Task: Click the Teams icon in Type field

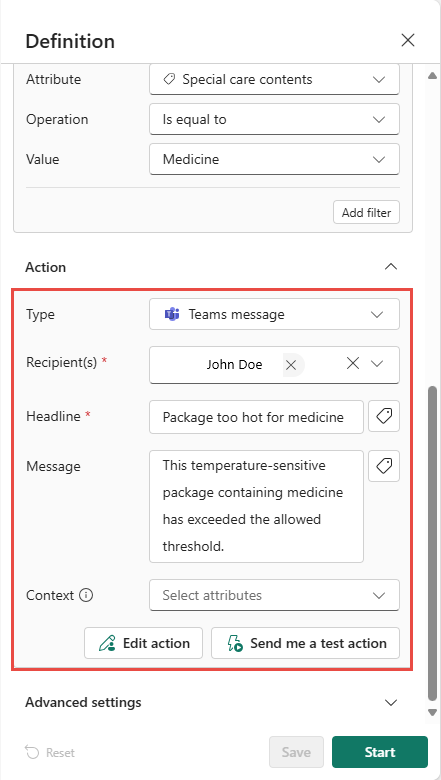Action: point(172,314)
